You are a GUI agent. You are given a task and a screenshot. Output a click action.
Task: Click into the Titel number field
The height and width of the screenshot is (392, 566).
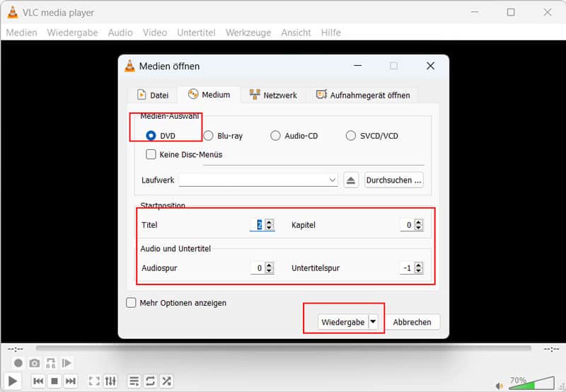257,224
